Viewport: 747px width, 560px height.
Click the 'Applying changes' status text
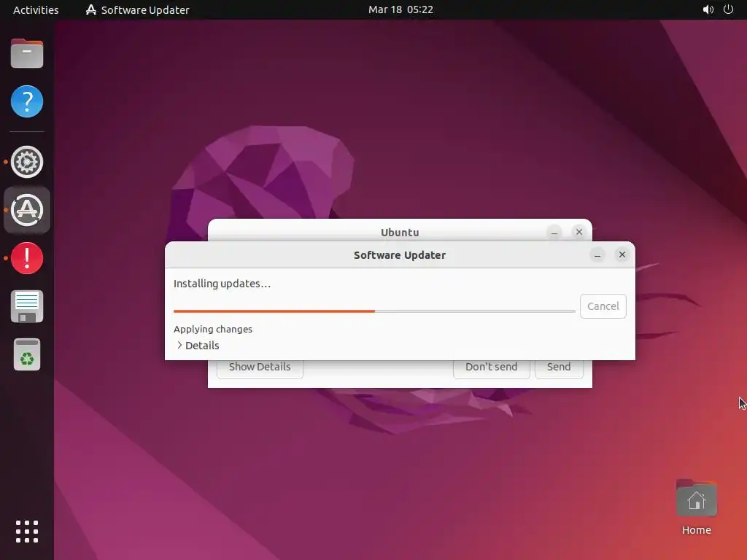[x=213, y=329]
